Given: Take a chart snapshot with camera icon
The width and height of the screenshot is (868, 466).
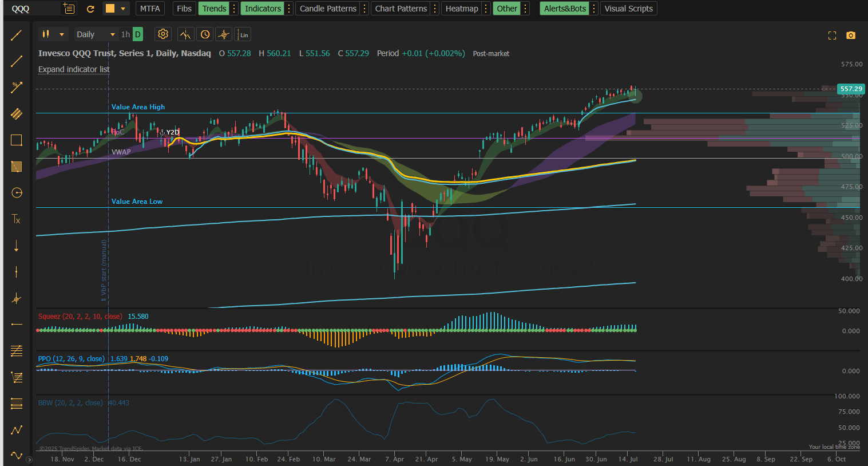Looking at the screenshot, I should point(851,35).
